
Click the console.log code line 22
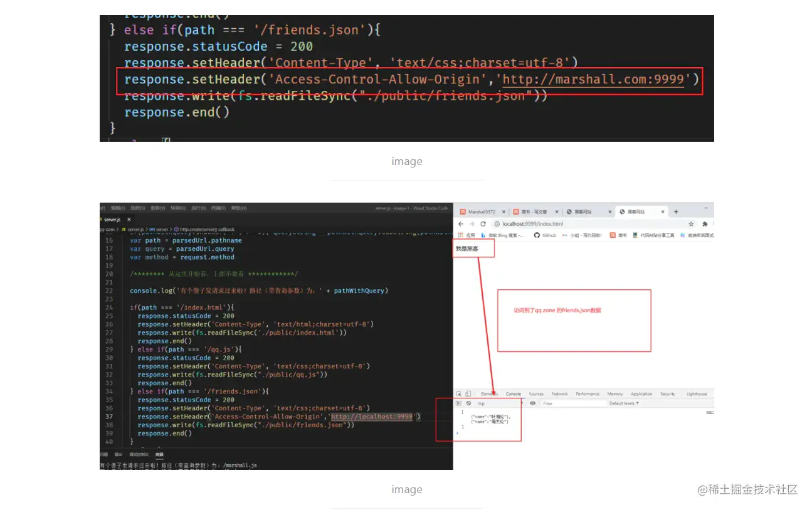(259, 290)
